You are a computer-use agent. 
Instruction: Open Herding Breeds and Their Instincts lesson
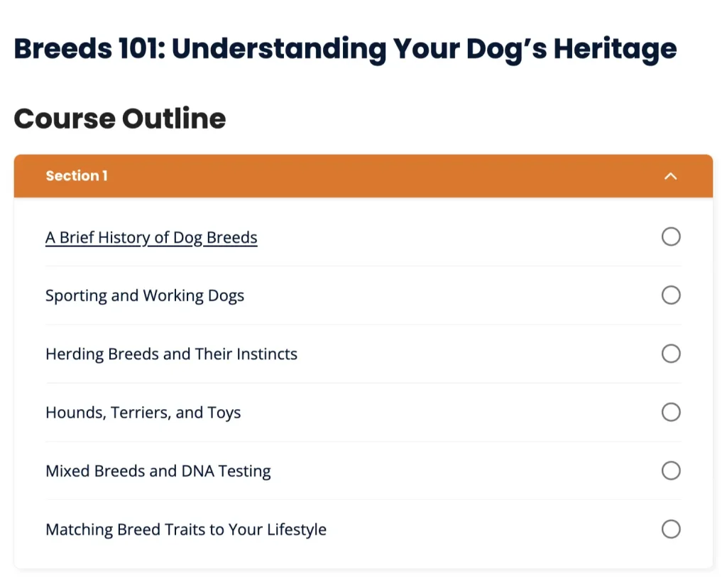171,354
